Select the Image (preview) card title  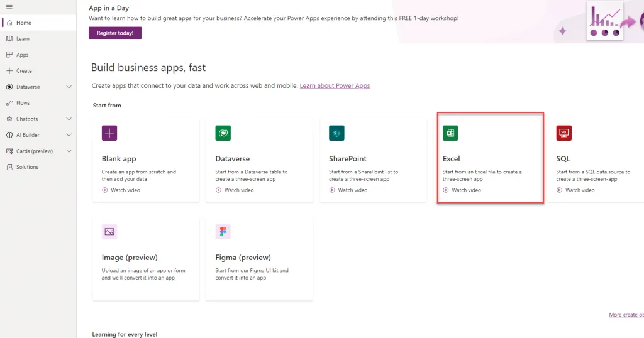tap(130, 258)
